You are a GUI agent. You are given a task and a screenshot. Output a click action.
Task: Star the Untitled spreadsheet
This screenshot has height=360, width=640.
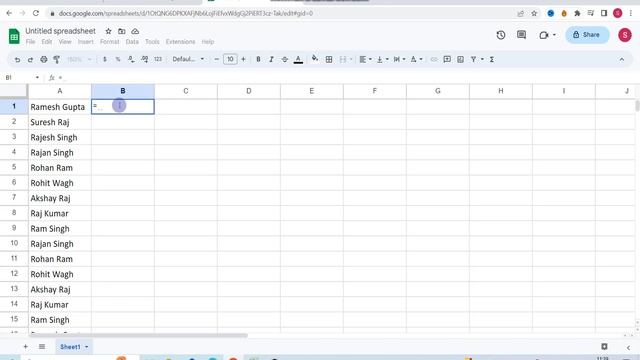click(108, 31)
